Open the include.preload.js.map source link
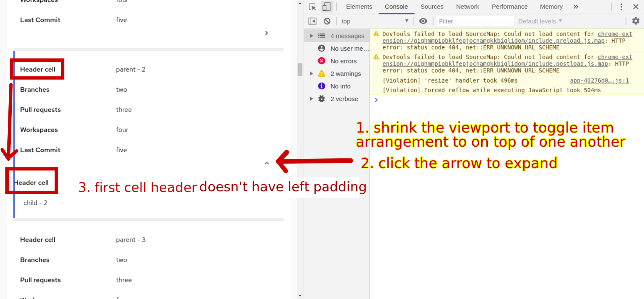The height and width of the screenshot is (299, 644). pyautogui.click(x=507, y=37)
